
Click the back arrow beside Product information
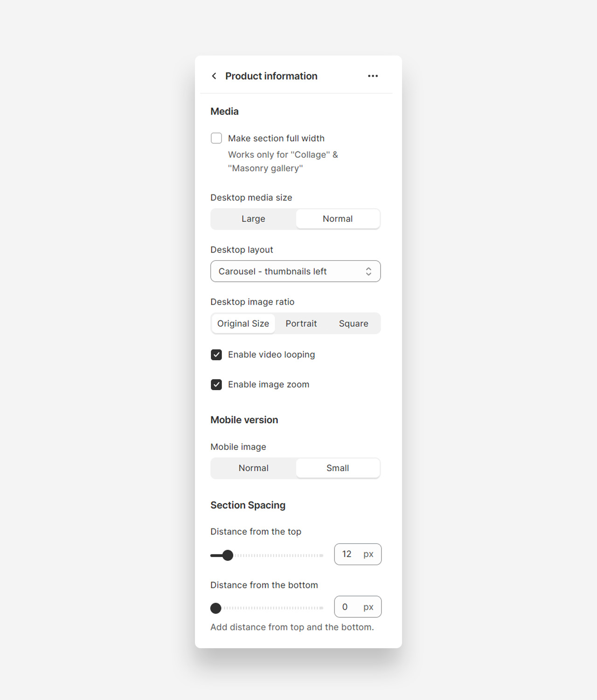point(214,76)
